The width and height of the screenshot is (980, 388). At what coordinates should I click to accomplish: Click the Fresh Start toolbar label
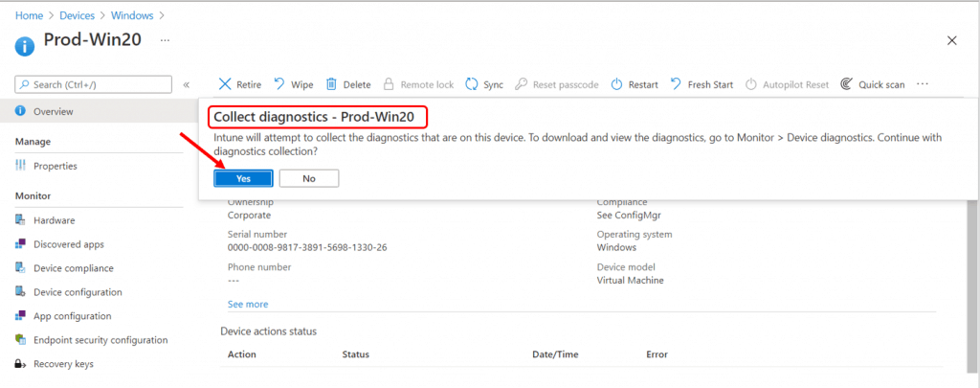coord(711,84)
